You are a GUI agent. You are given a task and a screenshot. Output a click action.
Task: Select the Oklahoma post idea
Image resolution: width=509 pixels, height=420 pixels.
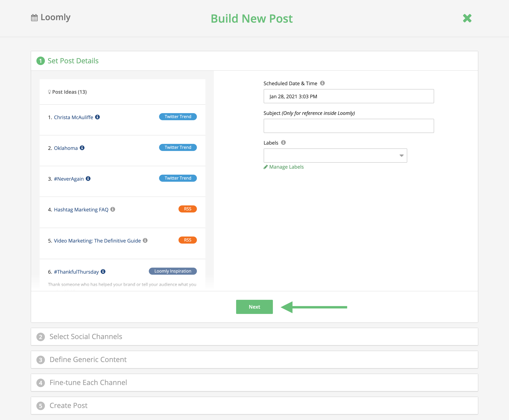pyautogui.click(x=66, y=148)
